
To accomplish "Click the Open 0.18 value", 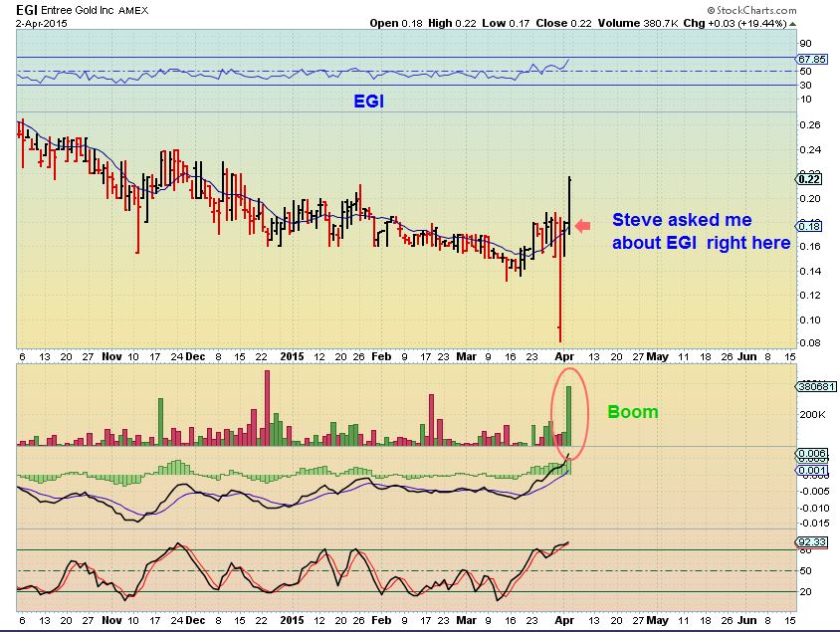I will point(396,23).
